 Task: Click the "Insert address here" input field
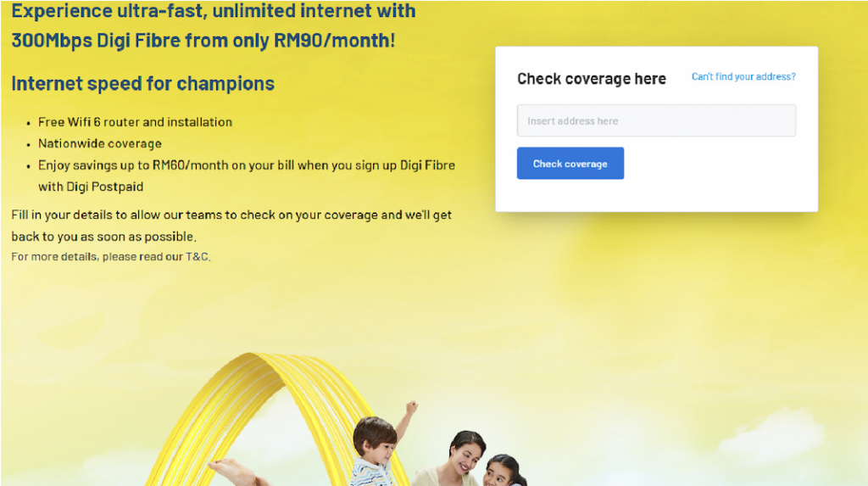(x=656, y=120)
